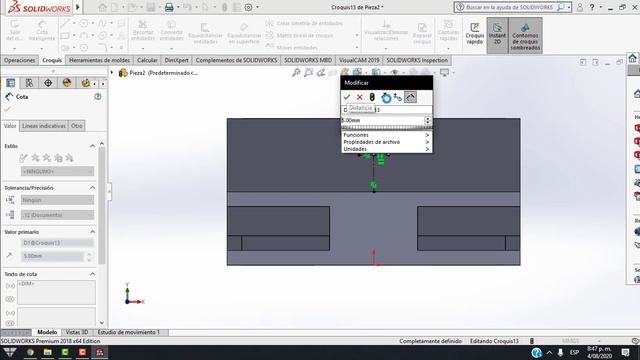This screenshot has width=640, height=360.
Task: Click the Salir del croquis button
Action: coord(14,31)
